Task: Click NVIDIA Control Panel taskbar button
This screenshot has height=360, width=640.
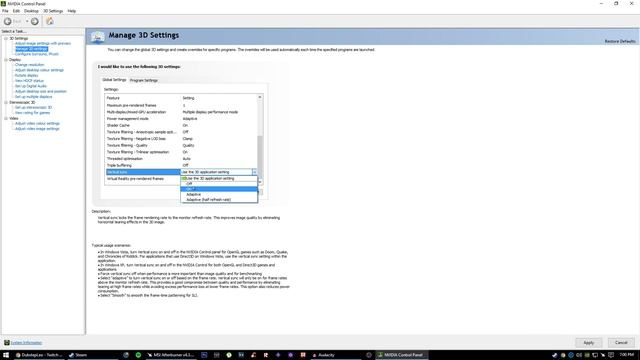Action: 401,355
